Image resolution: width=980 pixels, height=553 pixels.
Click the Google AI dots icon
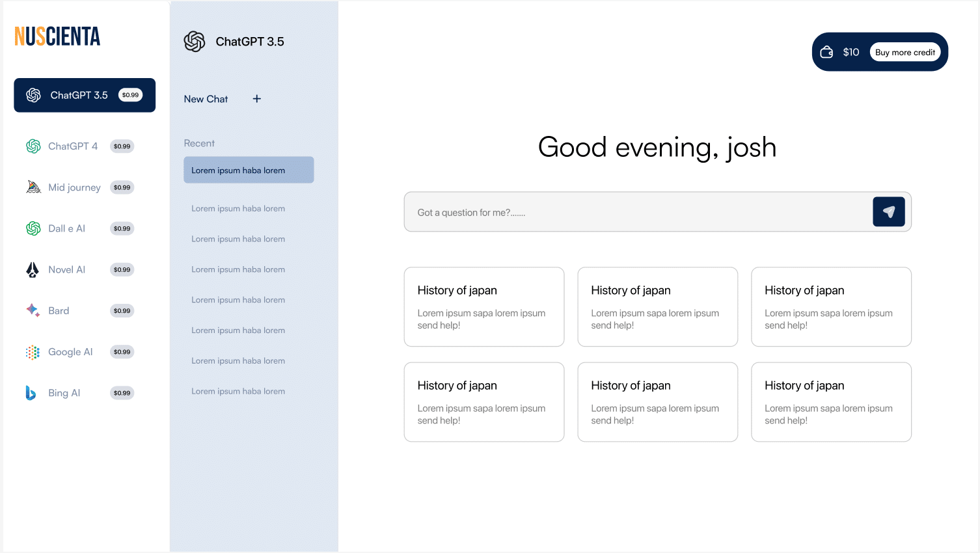pyautogui.click(x=33, y=352)
